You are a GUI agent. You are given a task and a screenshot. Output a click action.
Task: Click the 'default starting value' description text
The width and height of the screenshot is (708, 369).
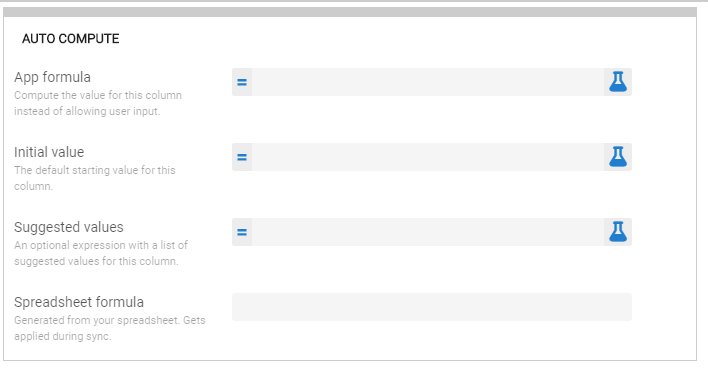pyautogui.click(x=95, y=178)
